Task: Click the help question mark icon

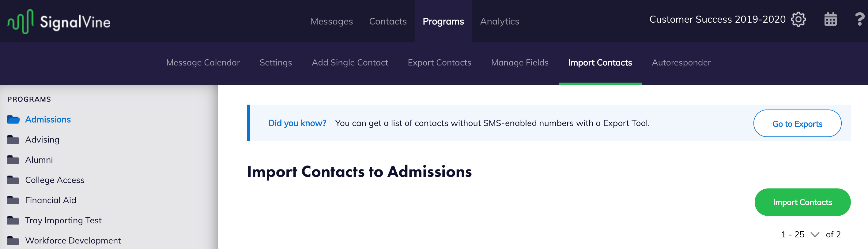Action: tap(859, 20)
